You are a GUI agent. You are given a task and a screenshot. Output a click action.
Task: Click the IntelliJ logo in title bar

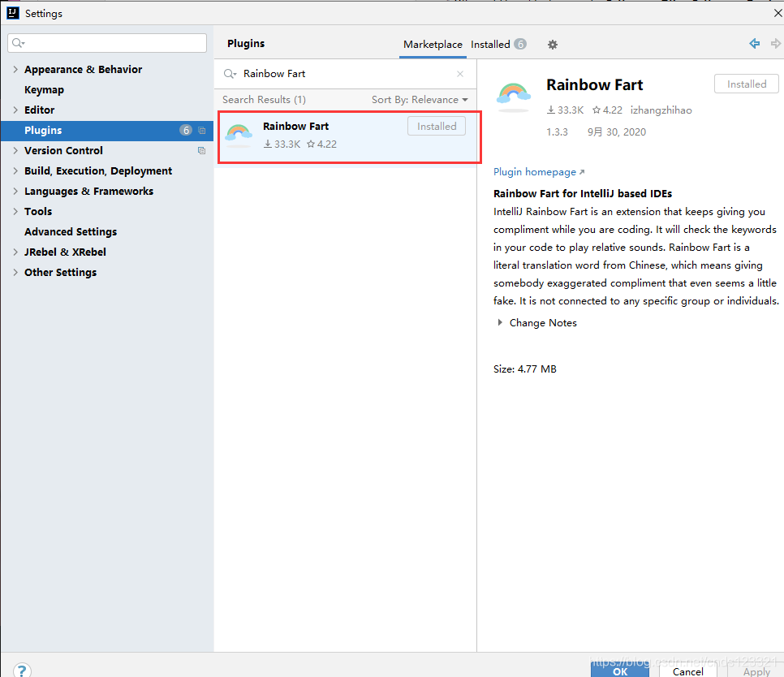[12, 13]
